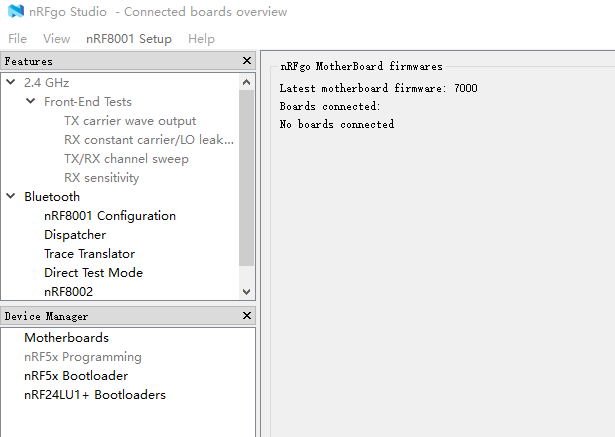Open the Dispatcher feature
Screen dimensions: 615x437
(75, 235)
